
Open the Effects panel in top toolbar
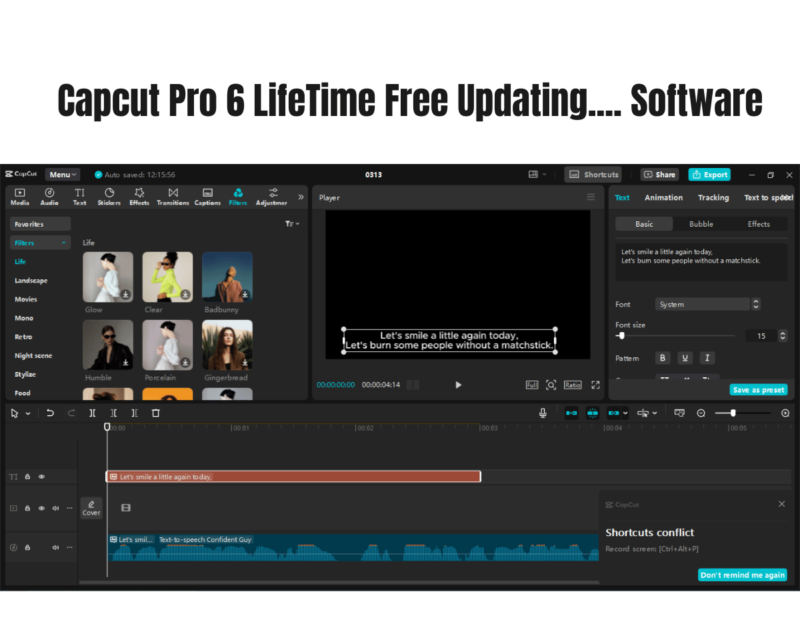click(139, 196)
